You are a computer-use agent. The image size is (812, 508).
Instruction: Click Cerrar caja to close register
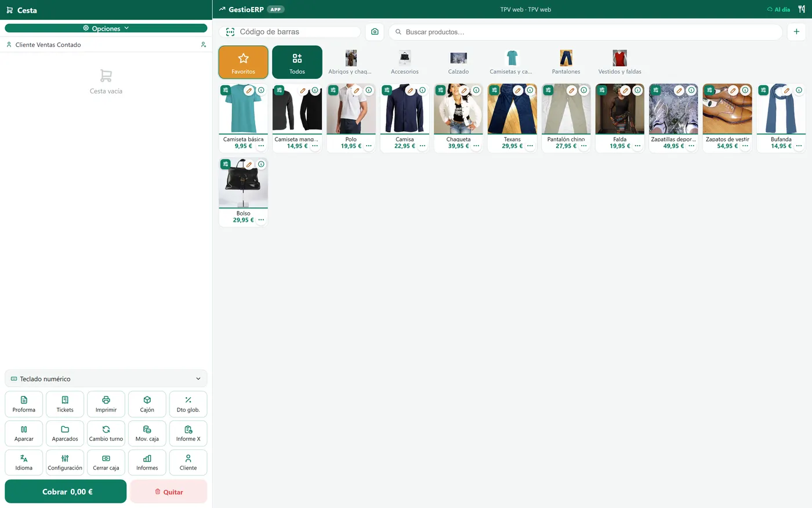pos(106,462)
